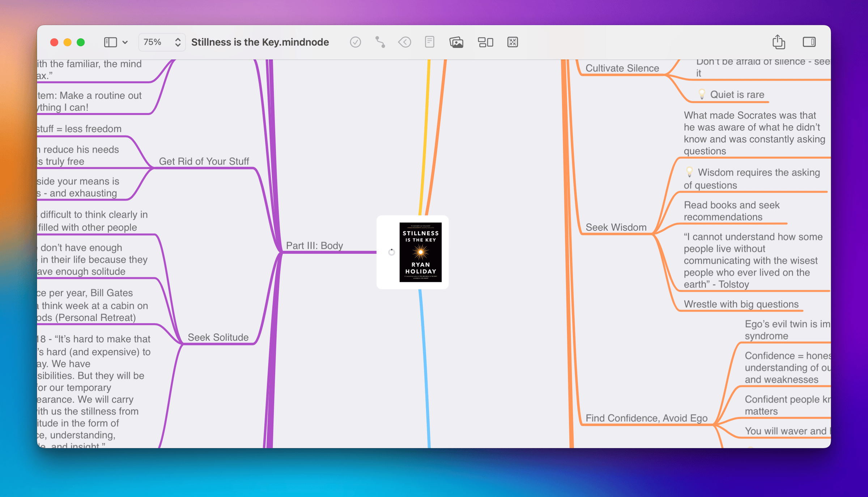Select the reduce his needs node
Viewport: 868px width, 497px height.
coord(78,155)
